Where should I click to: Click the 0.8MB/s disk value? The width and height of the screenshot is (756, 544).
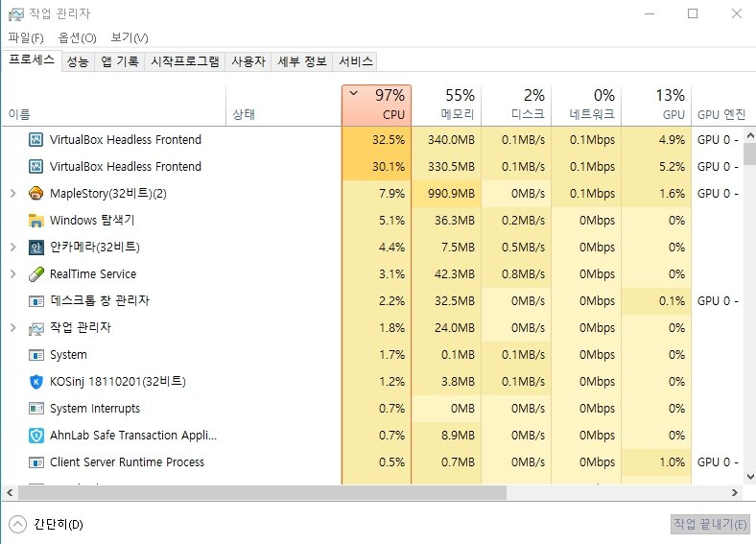pyautogui.click(x=523, y=274)
